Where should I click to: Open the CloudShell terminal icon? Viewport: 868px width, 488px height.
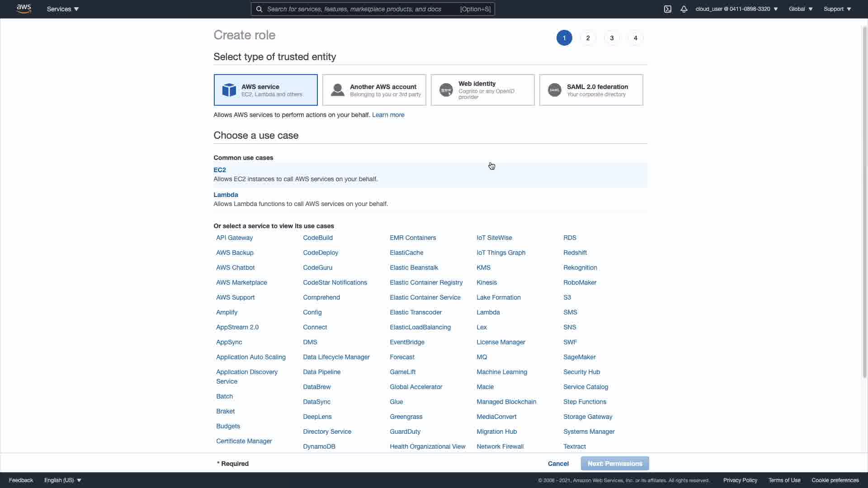pyautogui.click(x=668, y=9)
